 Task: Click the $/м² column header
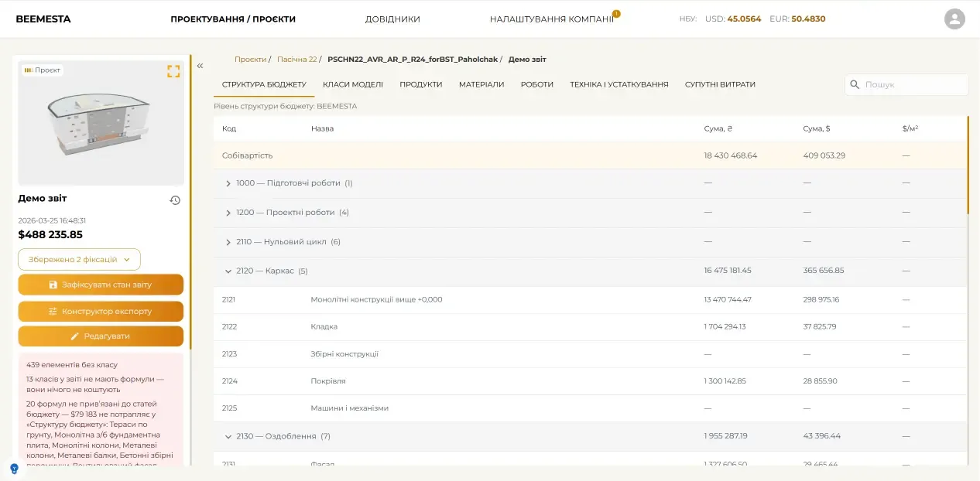click(x=910, y=128)
